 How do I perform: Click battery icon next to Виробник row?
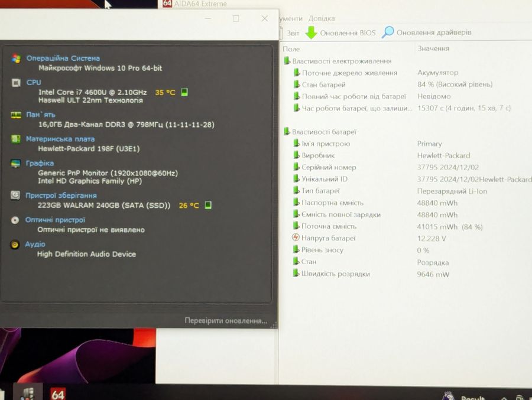click(297, 155)
